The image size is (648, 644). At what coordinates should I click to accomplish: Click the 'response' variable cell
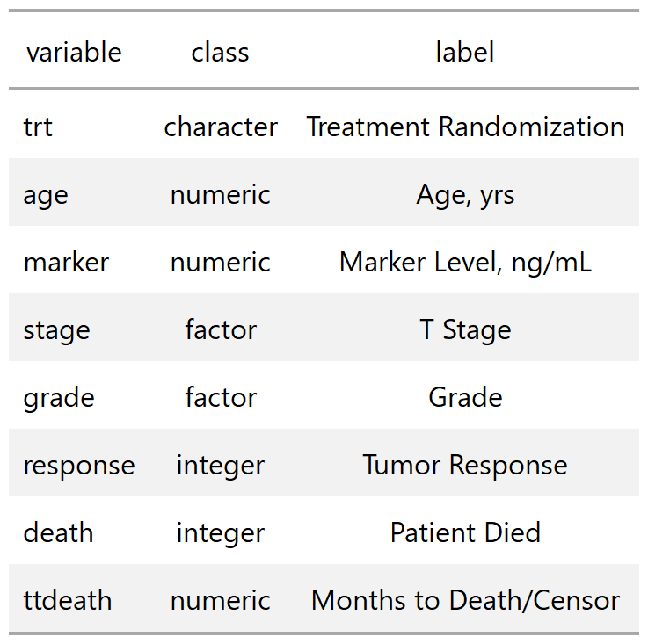[x=79, y=466]
